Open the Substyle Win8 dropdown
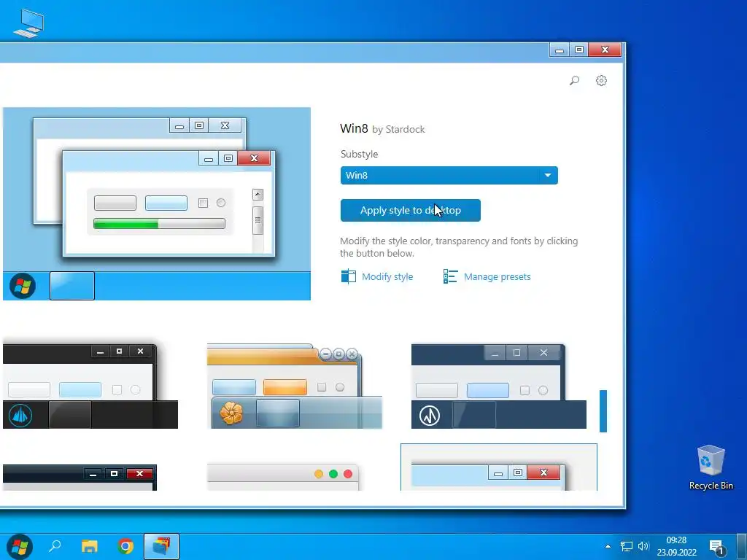747x560 pixels. [449, 175]
